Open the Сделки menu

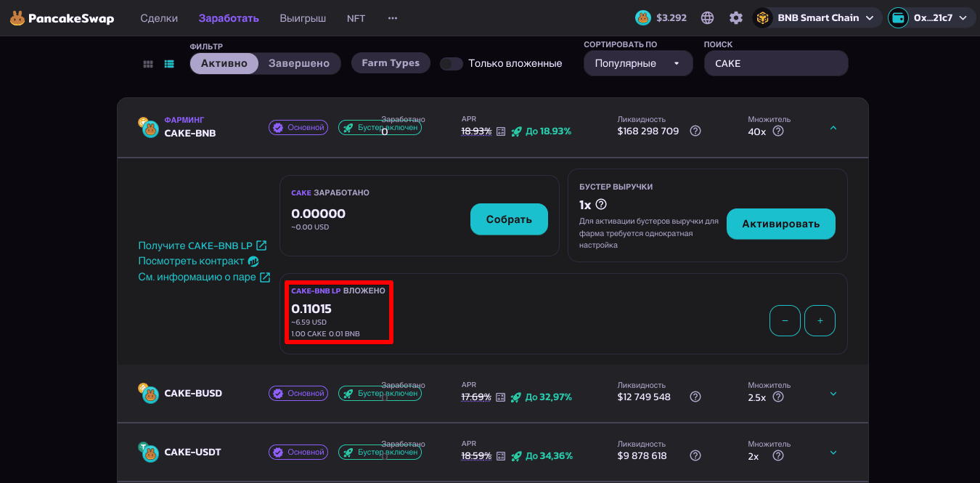tap(159, 18)
